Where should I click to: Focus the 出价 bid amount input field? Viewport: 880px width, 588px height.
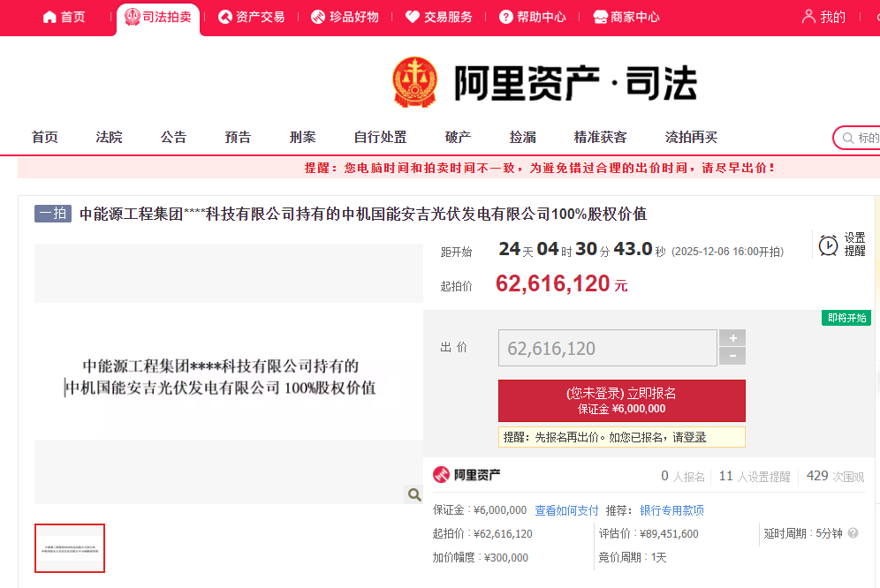point(608,349)
